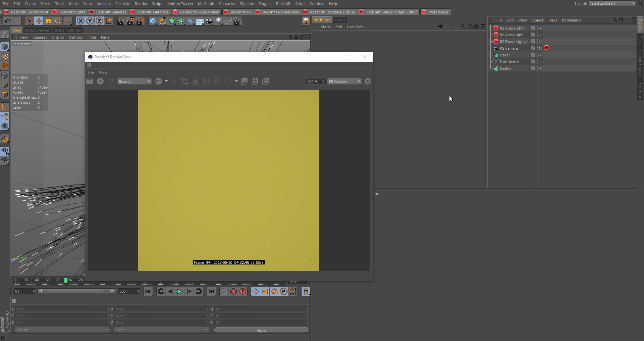644x341 pixels.
Task: Click RenderView Crop region icon
Action: 184,81
